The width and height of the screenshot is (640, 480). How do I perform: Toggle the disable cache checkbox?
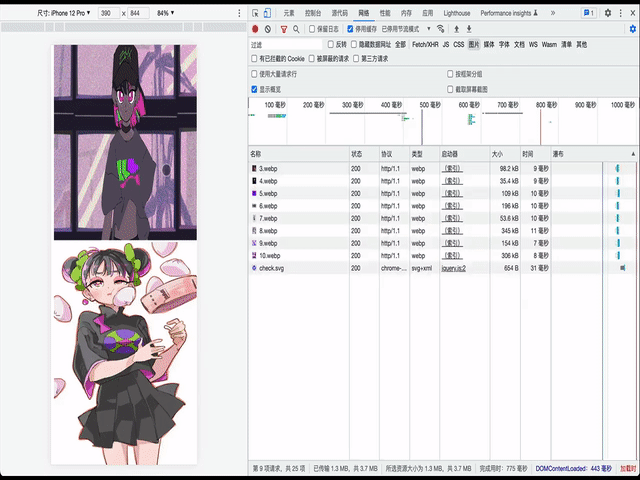coord(350,29)
